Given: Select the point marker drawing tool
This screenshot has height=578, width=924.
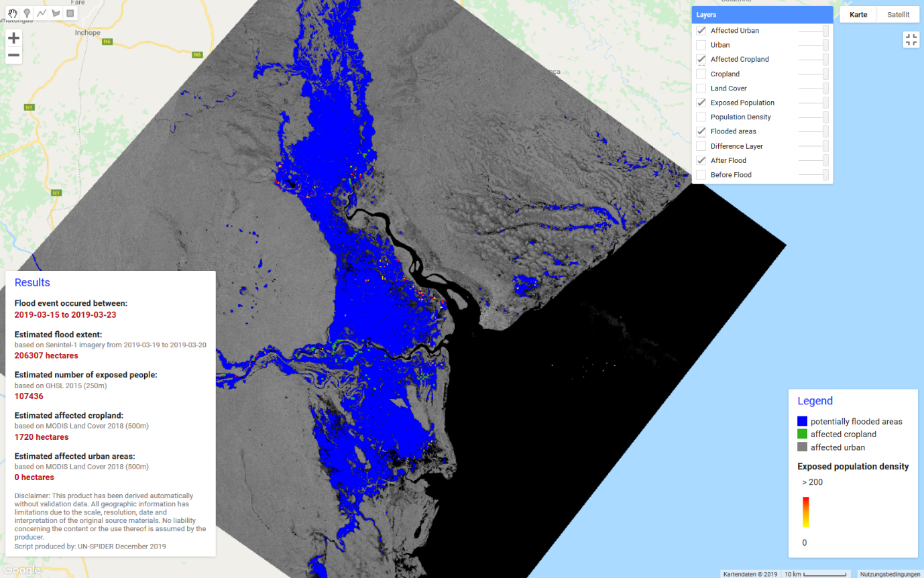Looking at the screenshot, I should [x=27, y=12].
